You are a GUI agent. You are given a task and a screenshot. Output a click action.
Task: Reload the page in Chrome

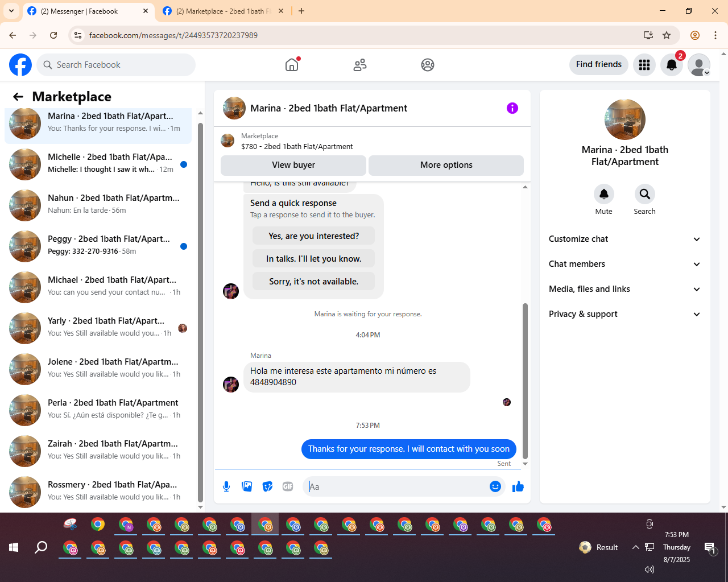pyautogui.click(x=53, y=35)
